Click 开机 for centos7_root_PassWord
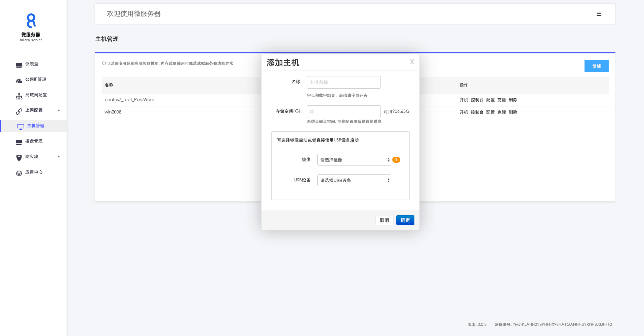The image size is (644, 336). (x=464, y=100)
